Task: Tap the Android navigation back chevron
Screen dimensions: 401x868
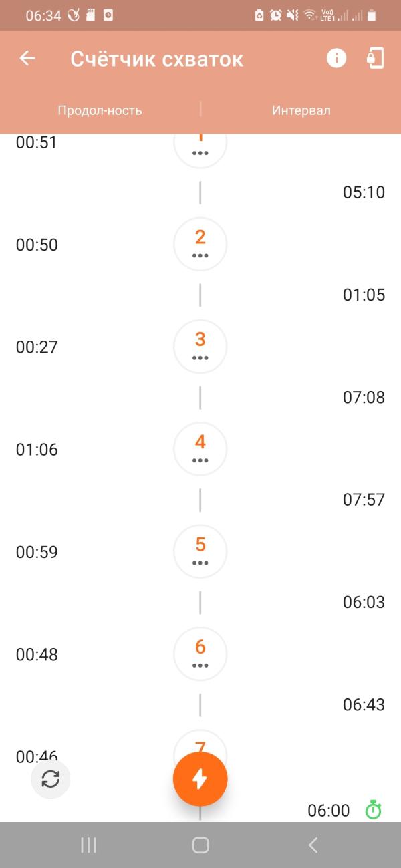Action: 313,845
